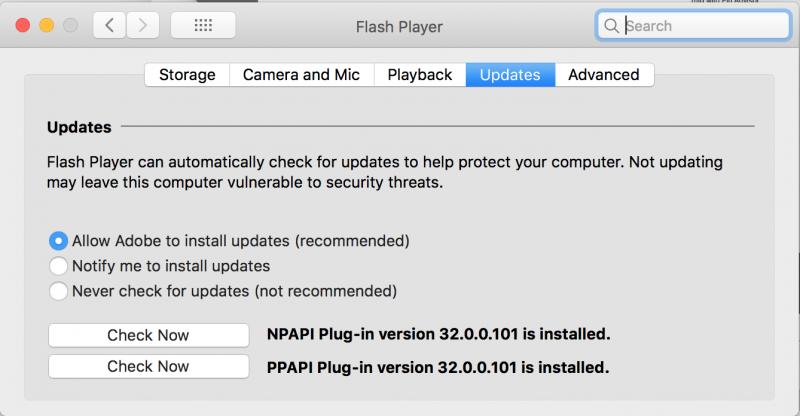Select the Updates tab
Screen dimensions: 800x416
(510, 75)
